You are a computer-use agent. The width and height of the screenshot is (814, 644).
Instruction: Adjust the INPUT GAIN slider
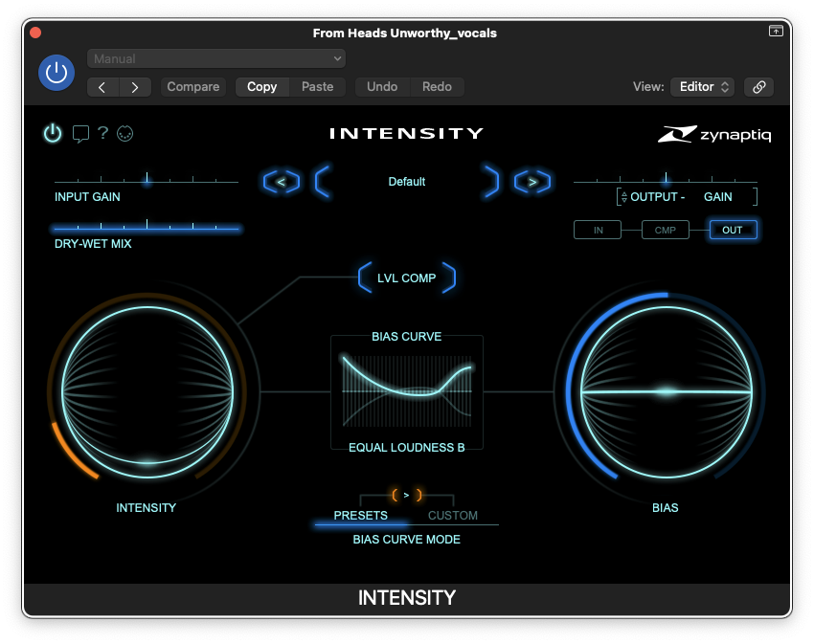click(147, 180)
